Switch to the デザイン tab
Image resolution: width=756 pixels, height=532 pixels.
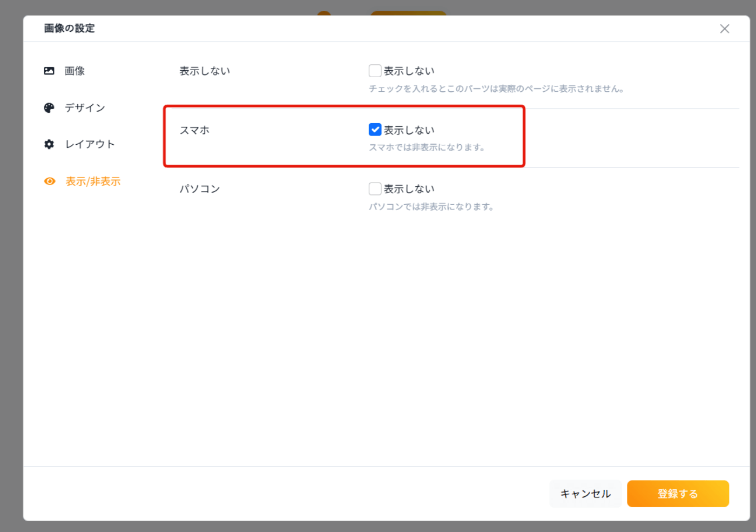pyautogui.click(x=85, y=107)
